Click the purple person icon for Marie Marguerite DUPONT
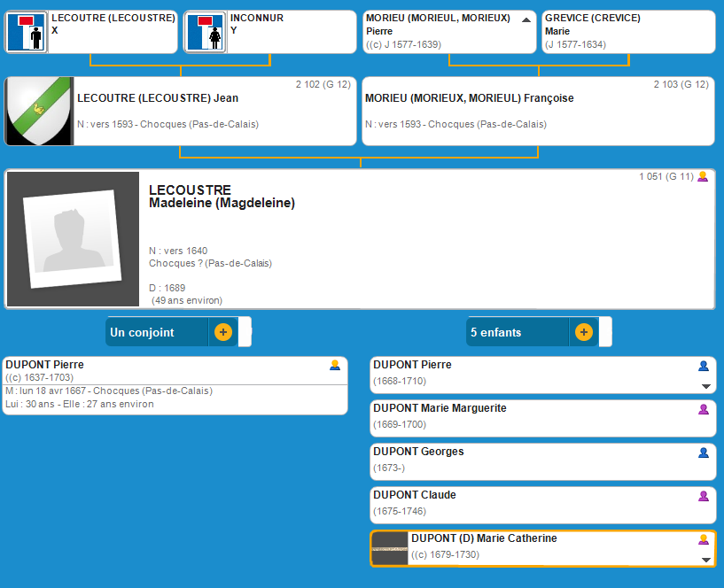The height and width of the screenshot is (588, 724). click(704, 409)
